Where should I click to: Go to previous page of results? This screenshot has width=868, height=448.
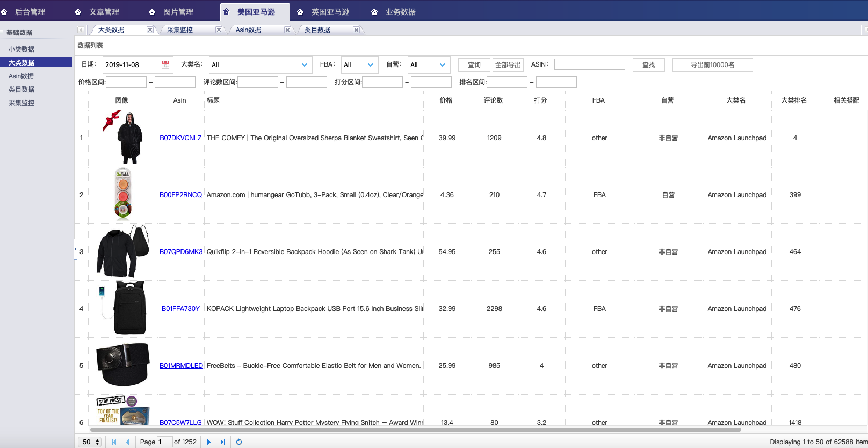click(x=128, y=442)
